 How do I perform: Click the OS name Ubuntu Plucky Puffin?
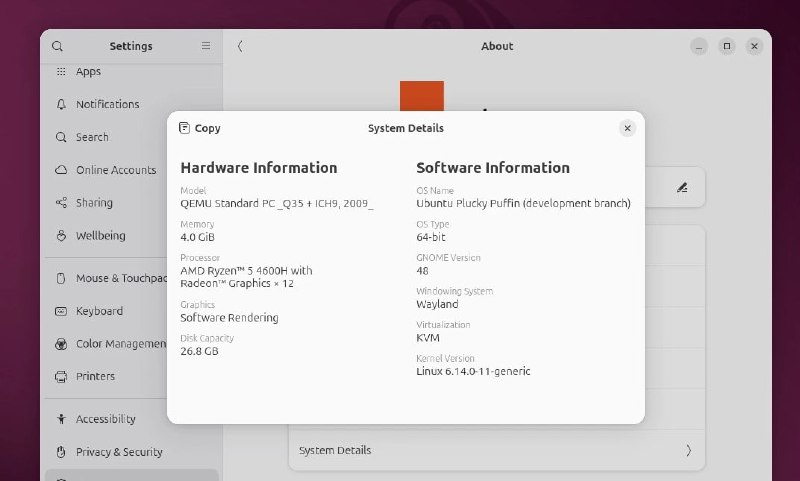(x=523, y=204)
